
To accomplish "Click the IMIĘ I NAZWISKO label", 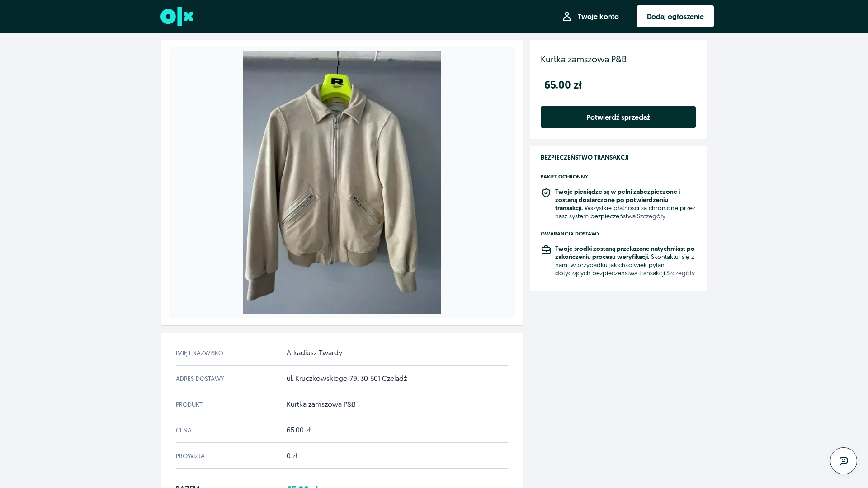I will pos(199,353).
